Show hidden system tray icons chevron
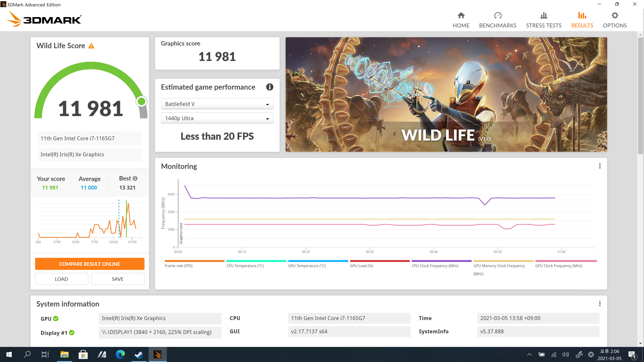Screen dimensions: 644x362 (529, 354)
